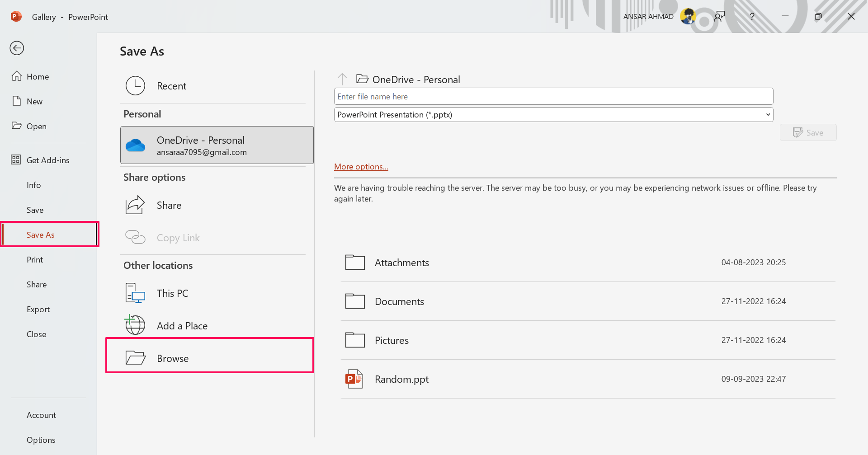Click the Share arrow icon

135,205
